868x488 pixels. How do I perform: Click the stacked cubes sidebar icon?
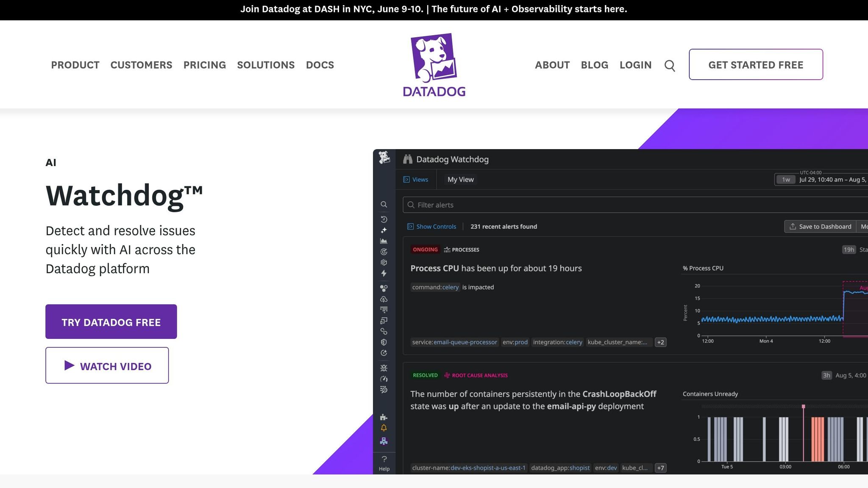click(384, 263)
